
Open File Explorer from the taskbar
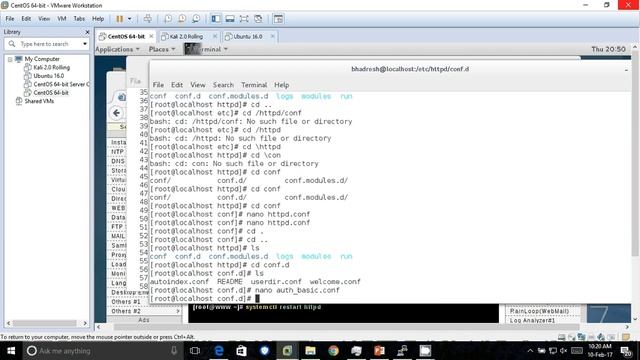[310, 351]
